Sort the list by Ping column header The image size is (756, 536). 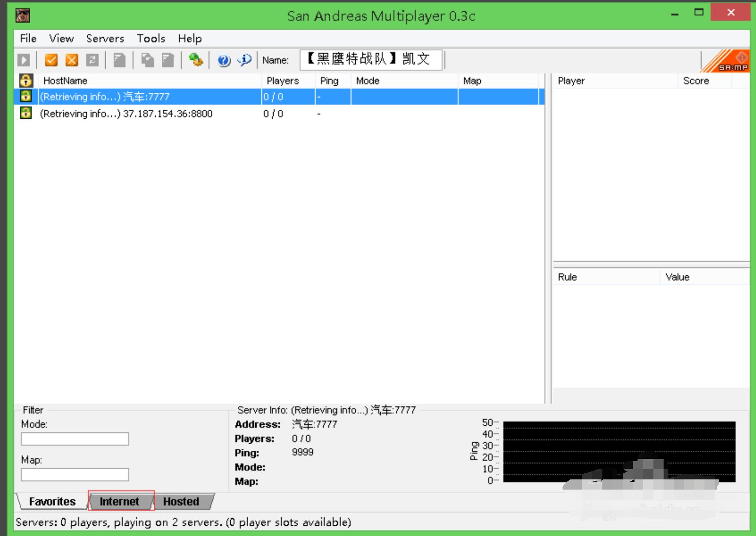[x=329, y=81]
